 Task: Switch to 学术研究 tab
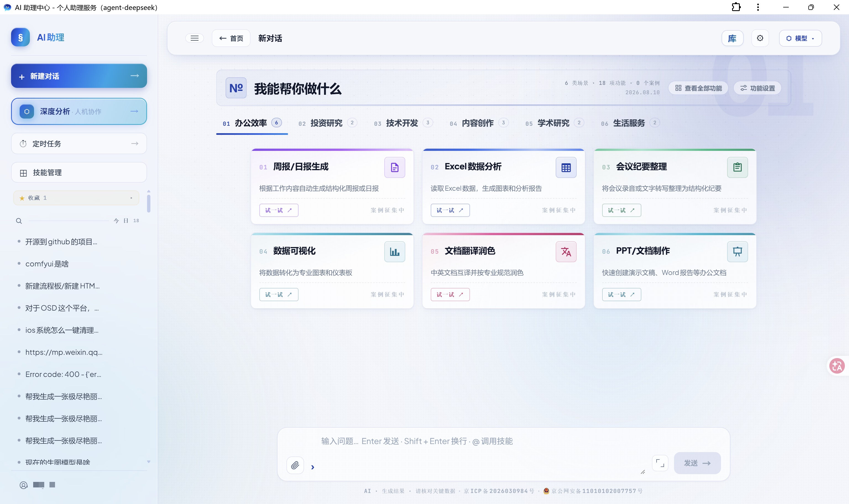coord(555,123)
